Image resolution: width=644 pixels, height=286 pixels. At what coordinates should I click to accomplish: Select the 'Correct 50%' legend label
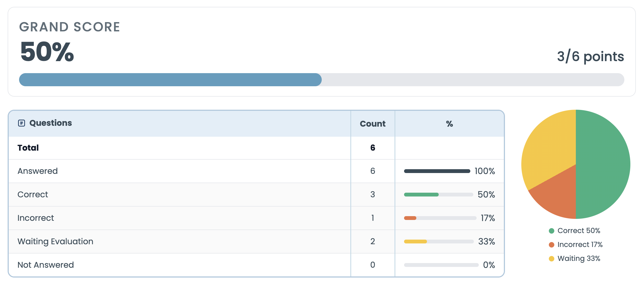(579, 231)
